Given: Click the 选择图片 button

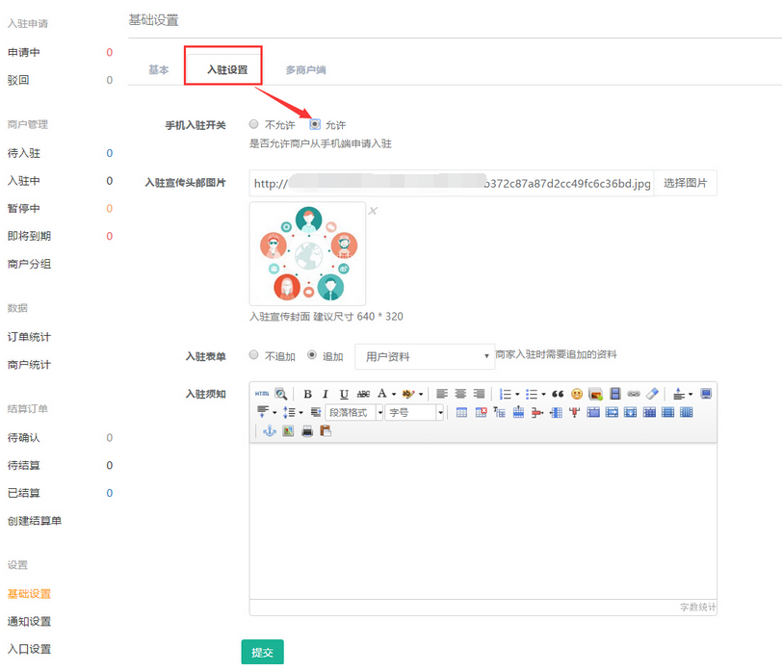Looking at the screenshot, I should tap(686, 183).
